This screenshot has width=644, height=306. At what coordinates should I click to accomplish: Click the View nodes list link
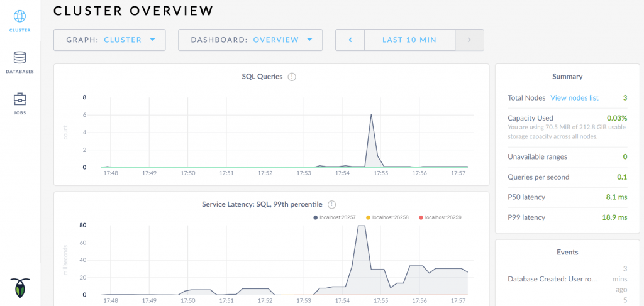coord(574,97)
